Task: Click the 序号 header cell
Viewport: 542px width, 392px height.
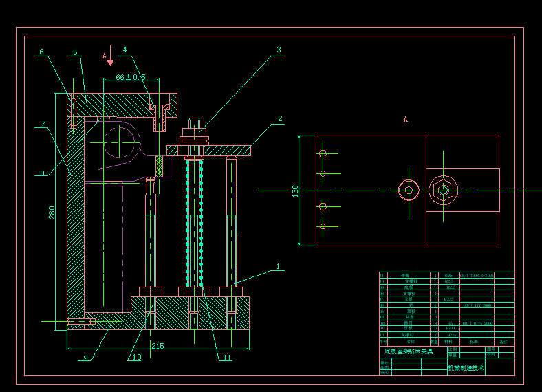Action: click(383, 342)
